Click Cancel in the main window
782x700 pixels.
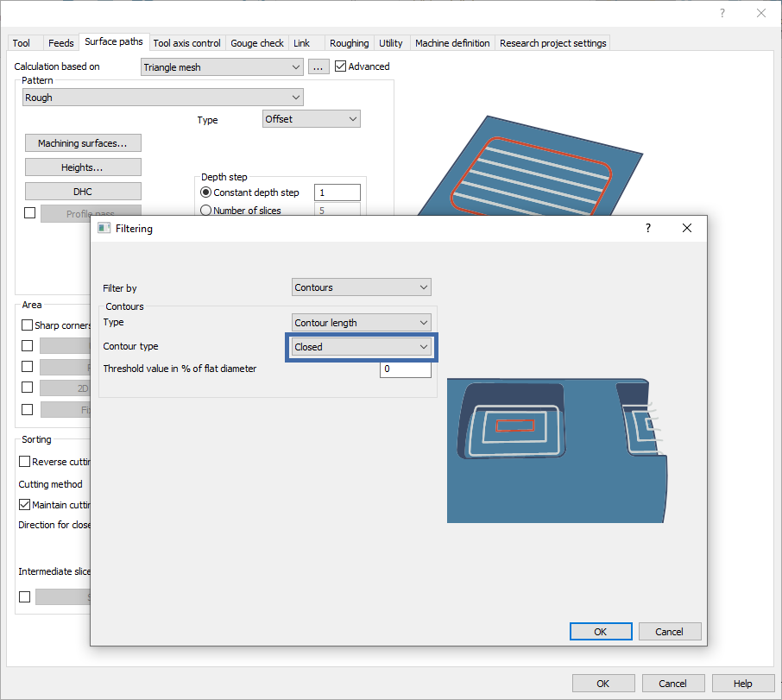tap(673, 684)
